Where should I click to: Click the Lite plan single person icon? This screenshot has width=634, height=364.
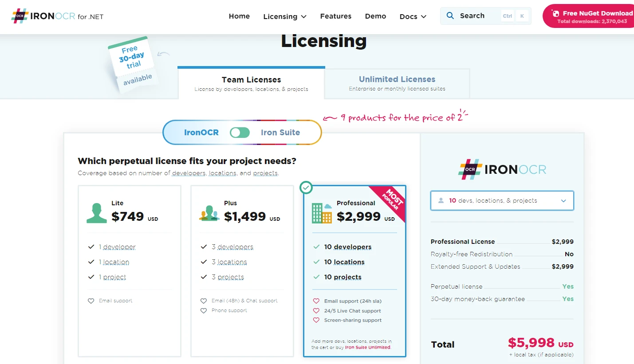(96, 213)
